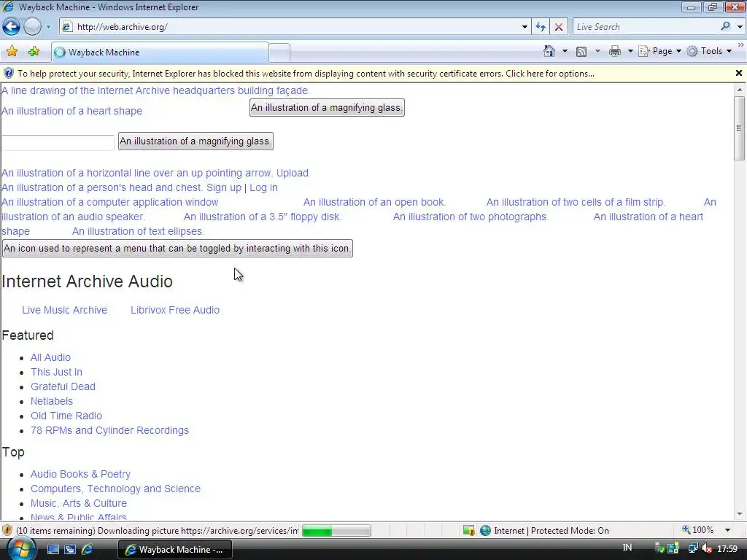
Task: Click the computer application window link
Action: (x=110, y=202)
